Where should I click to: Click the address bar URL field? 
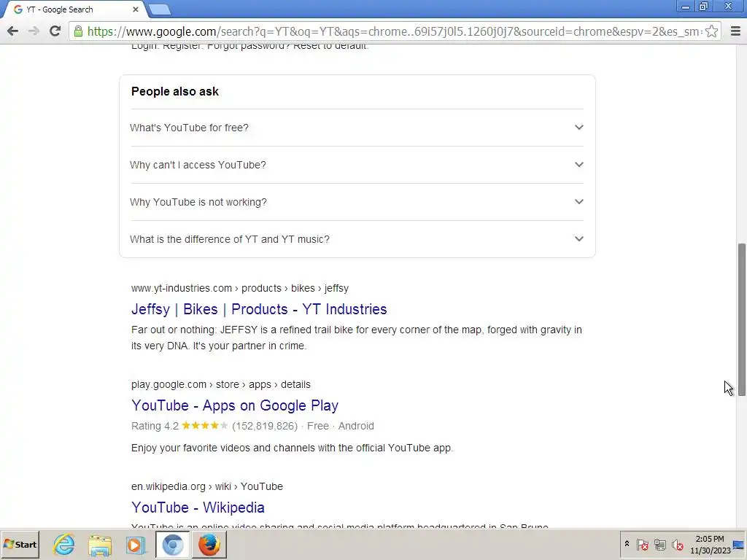[395, 31]
